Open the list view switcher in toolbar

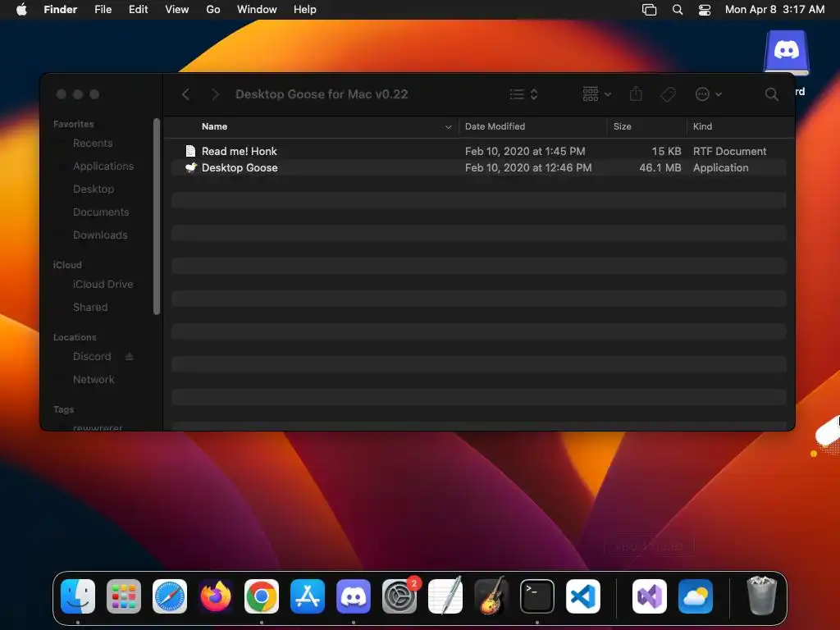523,95
